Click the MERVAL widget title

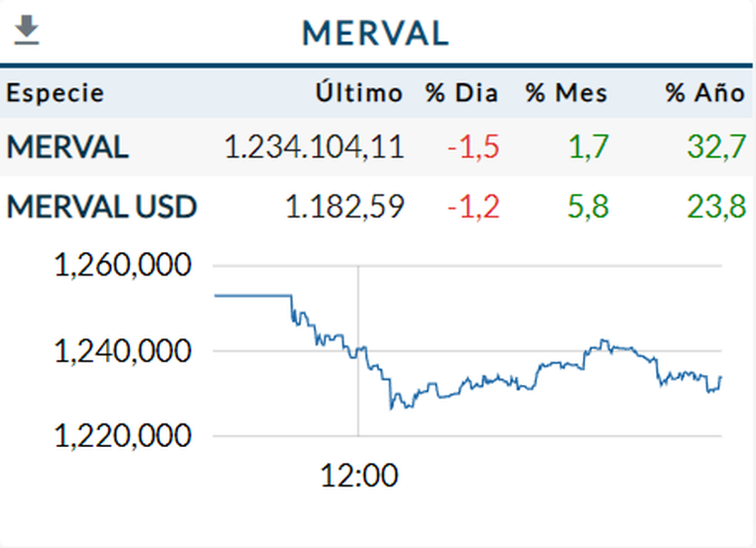pos(375,33)
